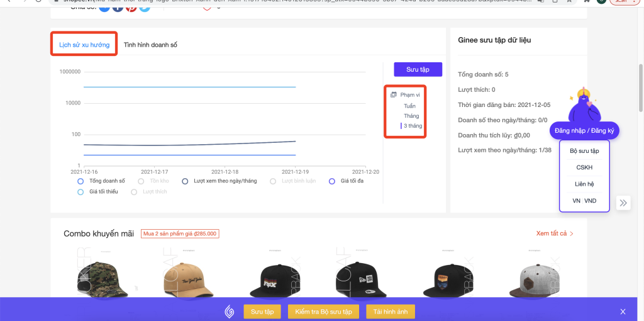644x321 pixels.
Task: Click the Combo khuyến mãi heading
Action: click(99, 234)
